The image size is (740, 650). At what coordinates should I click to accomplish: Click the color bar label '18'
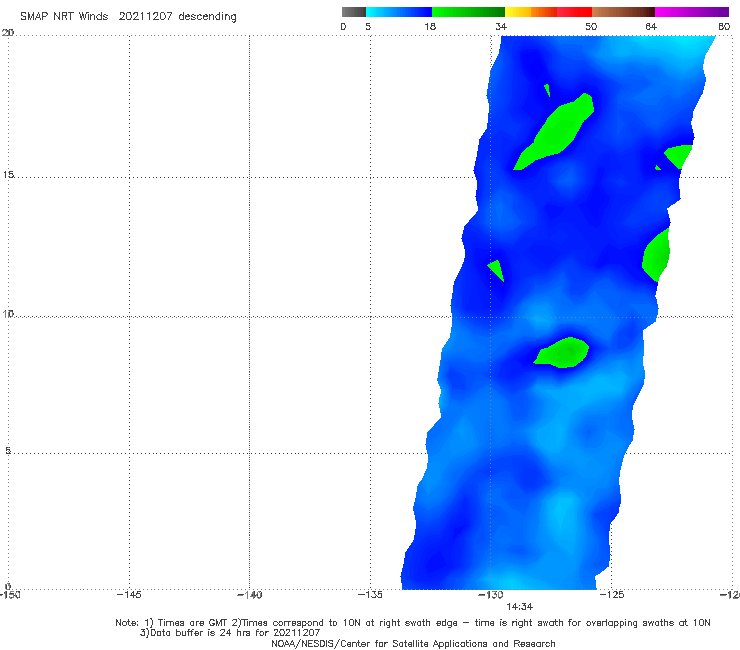tap(430, 27)
